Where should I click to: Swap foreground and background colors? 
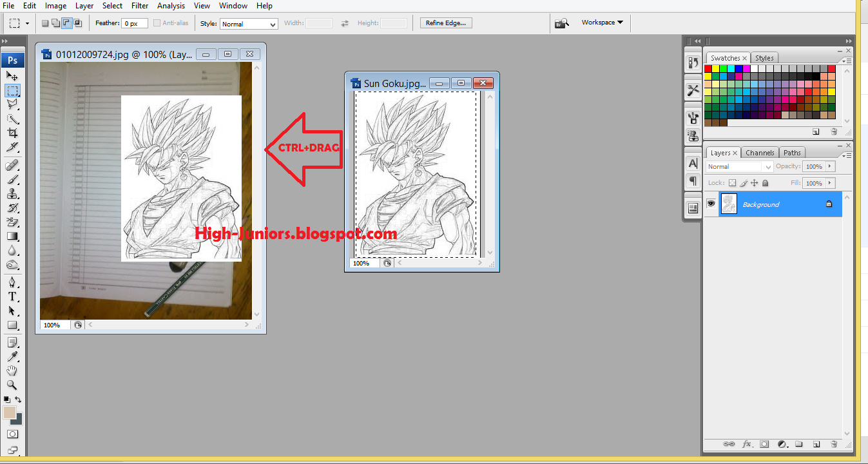coord(18,400)
